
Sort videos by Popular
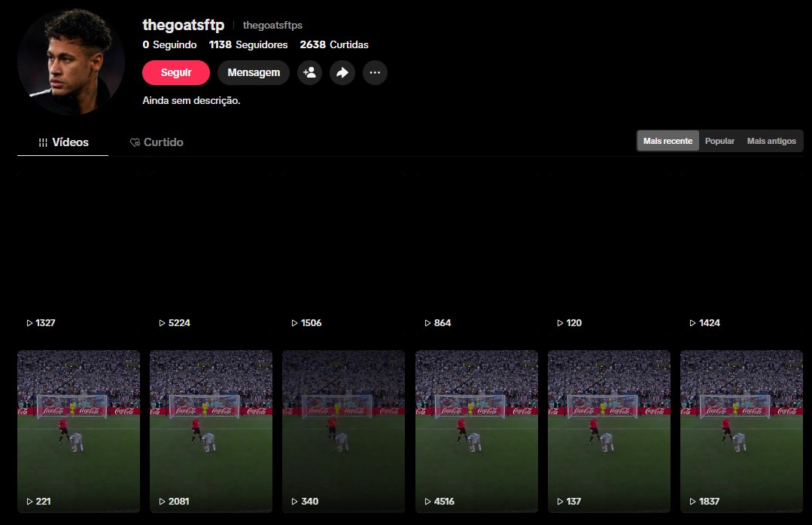(719, 141)
